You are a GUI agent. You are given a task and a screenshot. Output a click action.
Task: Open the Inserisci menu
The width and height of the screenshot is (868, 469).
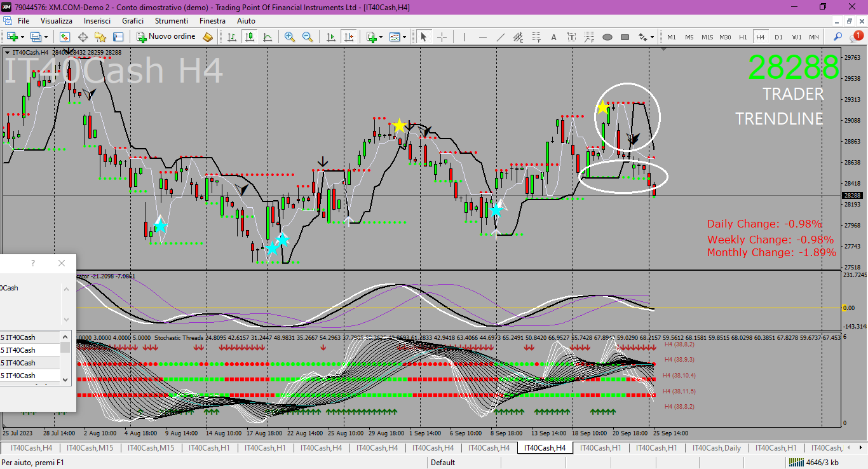point(97,21)
